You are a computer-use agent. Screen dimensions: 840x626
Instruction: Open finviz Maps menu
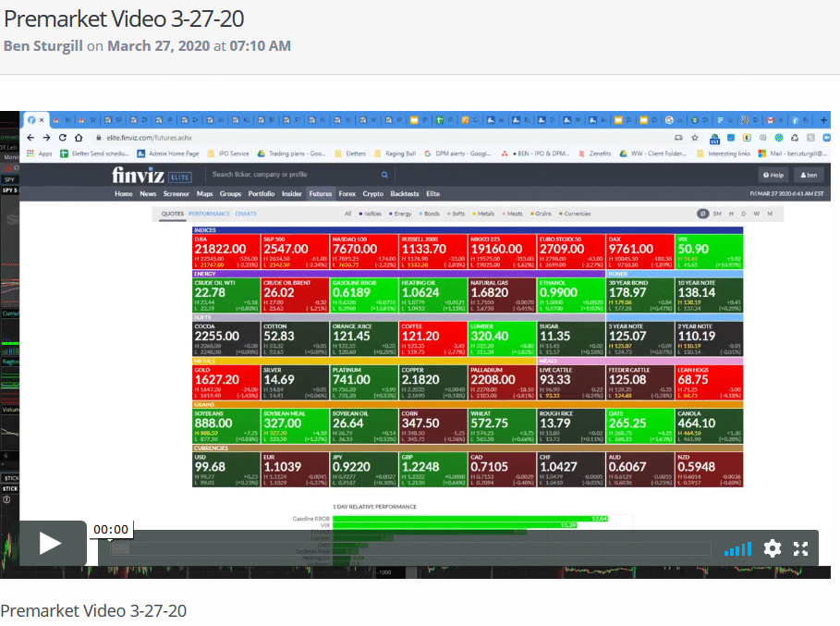click(x=204, y=193)
